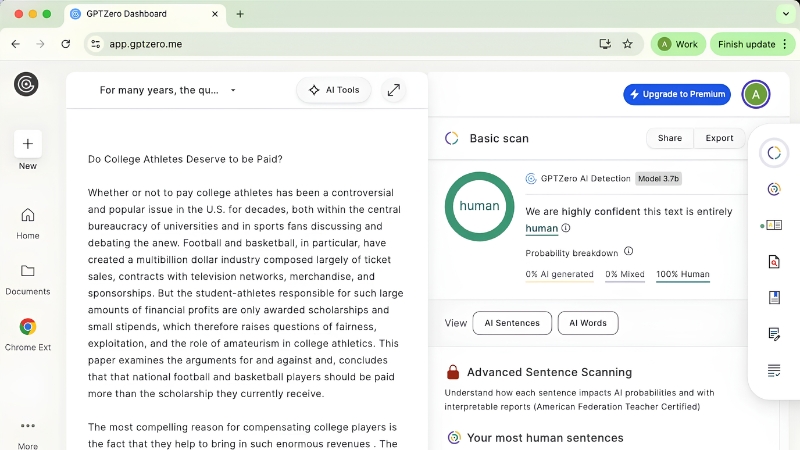Select the basic scan ring icon in right rail
800x450 pixels.
(x=774, y=153)
